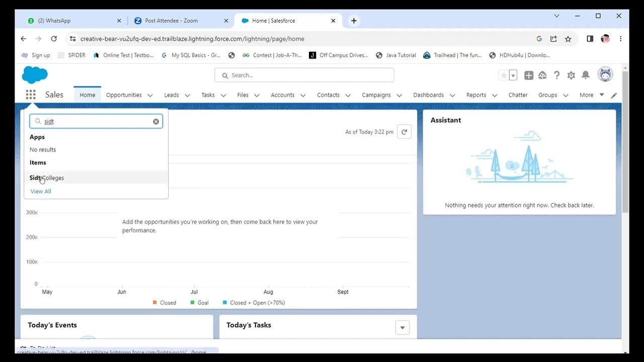This screenshot has width=644, height=362.
Task: Expand the Groups tab chevron
Action: tap(566, 95)
